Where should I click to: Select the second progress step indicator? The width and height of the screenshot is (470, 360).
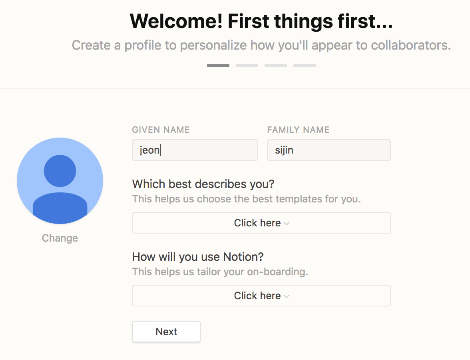247,65
